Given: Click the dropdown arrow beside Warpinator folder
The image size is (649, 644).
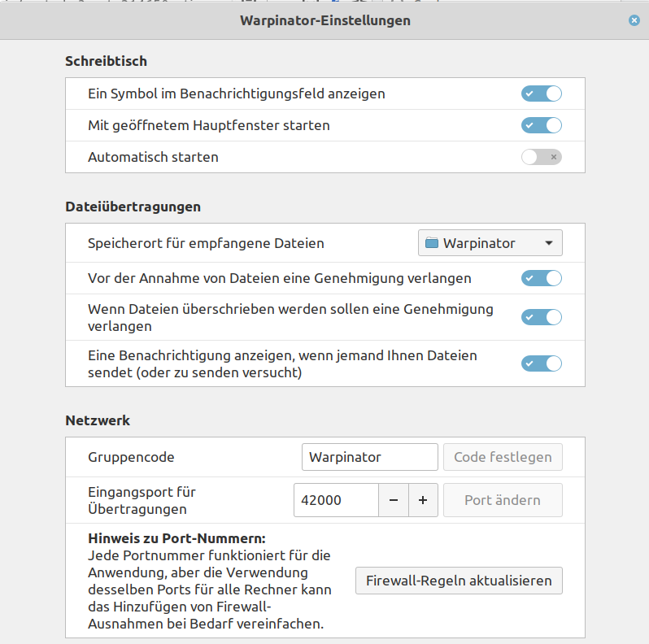Looking at the screenshot, I should (549, 243).
